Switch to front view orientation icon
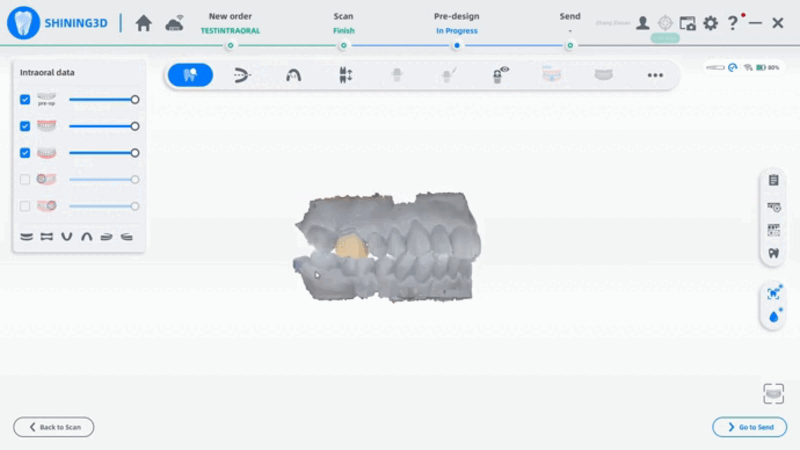The image size is (800, 450). click(x=27, y=237)
